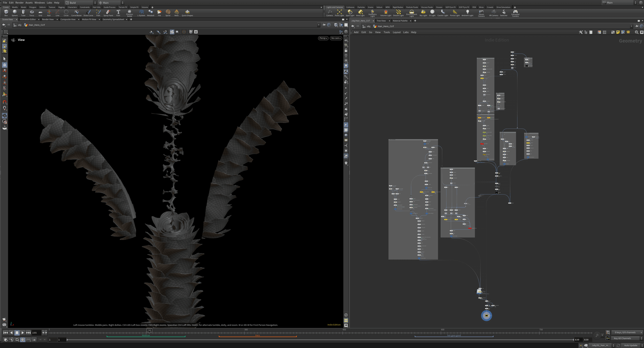Click the Auto Update button

[x=631, y=345]
